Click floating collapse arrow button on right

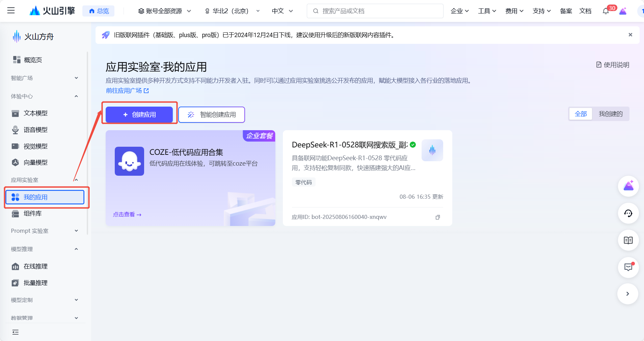(x=627, y=294)
